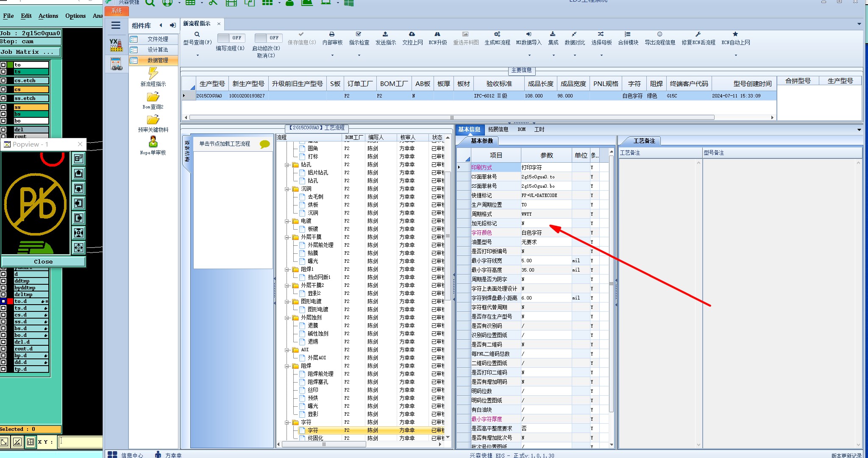Image resolution: width=868 pixels, height=458 pixels.
Task: Open the 新流程指示 lightning icon
Action: tap(153, 74)
